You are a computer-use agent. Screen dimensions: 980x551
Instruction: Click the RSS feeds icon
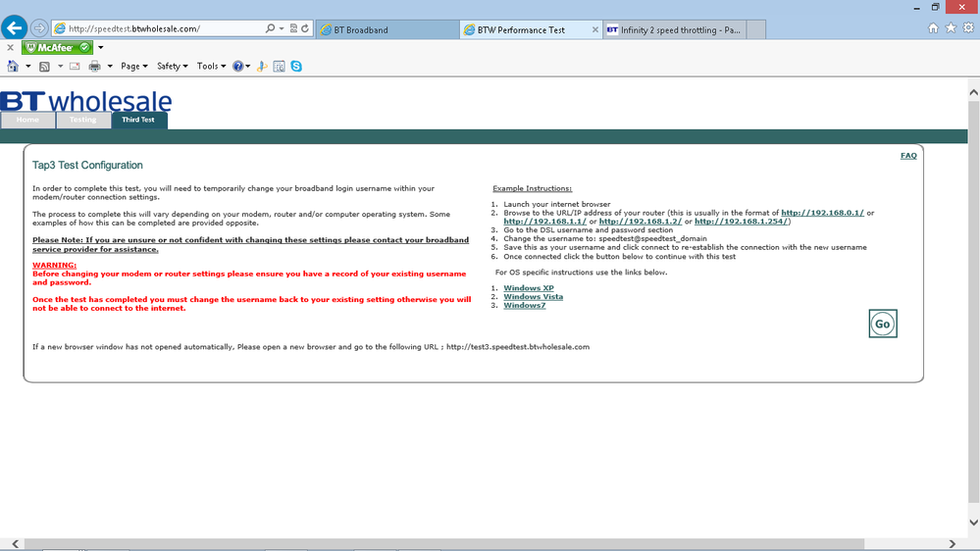[44, 67]
